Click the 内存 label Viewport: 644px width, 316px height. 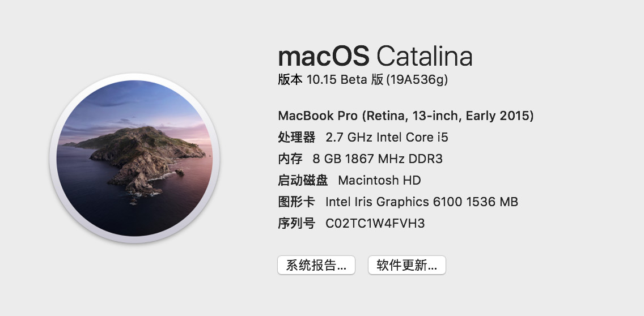290,159
